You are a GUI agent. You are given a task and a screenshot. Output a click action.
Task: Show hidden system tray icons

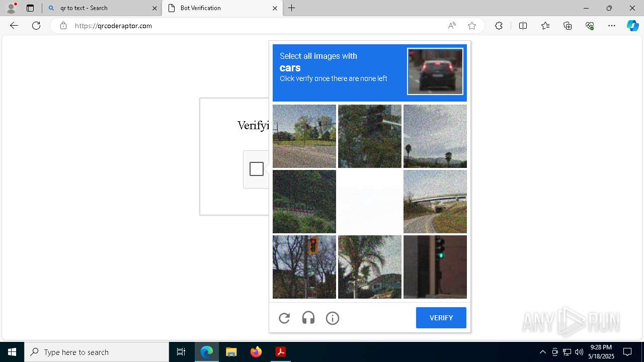click(542, 352)
